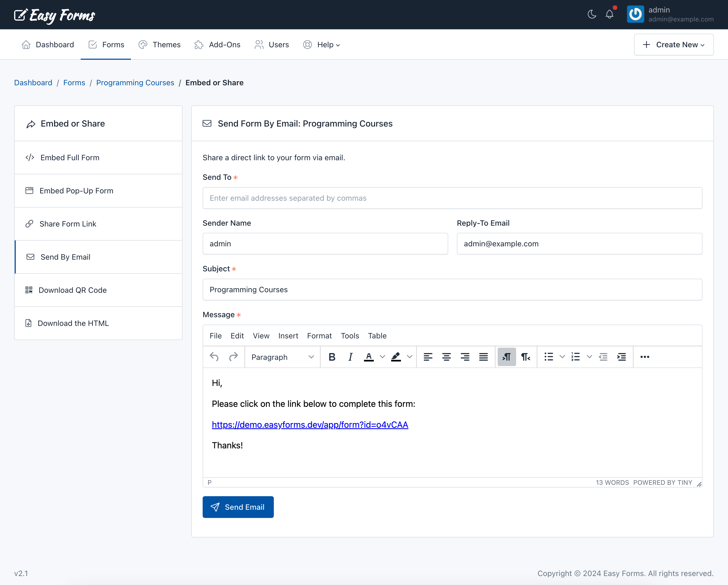The width and height of the screenshot is (728, 585).
Task: Increase indent in editor
Action: pyautogui.click(x=622, y=357)
